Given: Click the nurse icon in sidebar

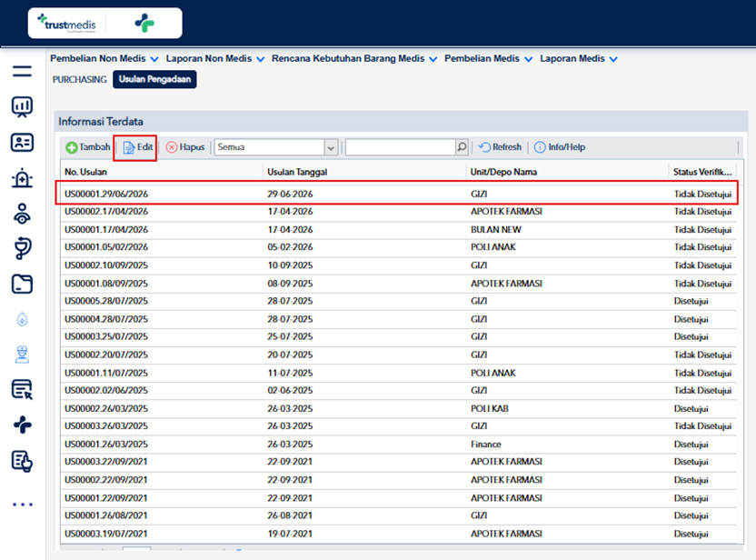Looking at the screenshot, I should [x=22, y=355].
